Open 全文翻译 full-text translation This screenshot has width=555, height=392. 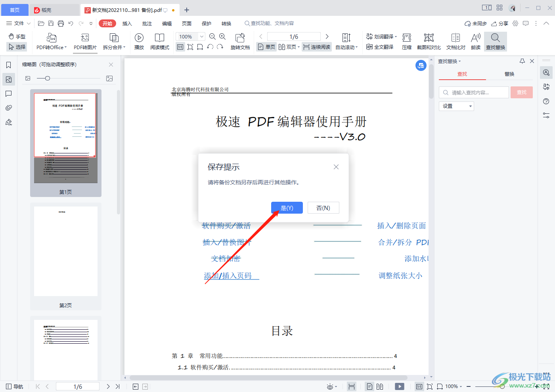[380, 47]
